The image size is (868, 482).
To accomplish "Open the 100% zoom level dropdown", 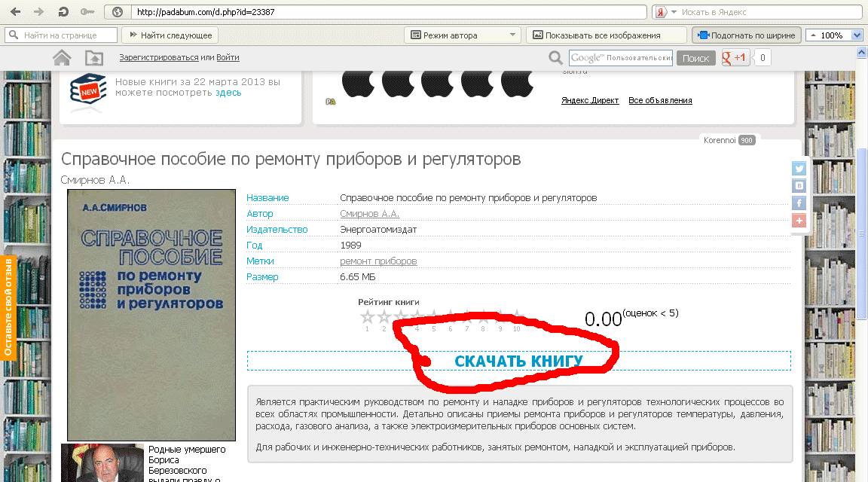I will (856, 35).
